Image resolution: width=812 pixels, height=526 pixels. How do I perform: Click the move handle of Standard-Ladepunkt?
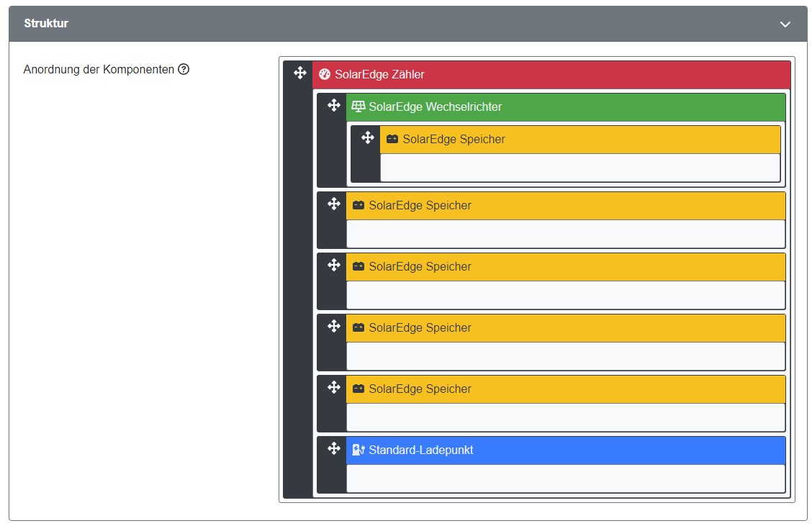(x=334, y=448)
